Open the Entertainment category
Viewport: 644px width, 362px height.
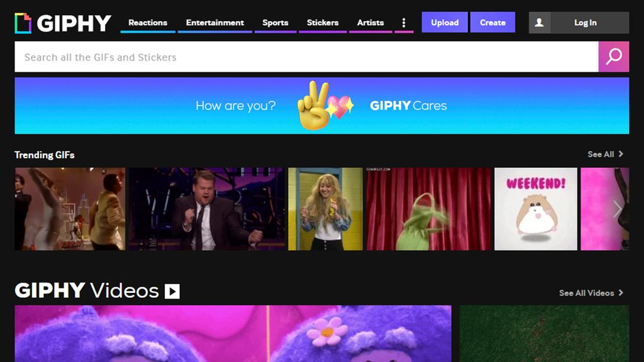coord(214,22)
